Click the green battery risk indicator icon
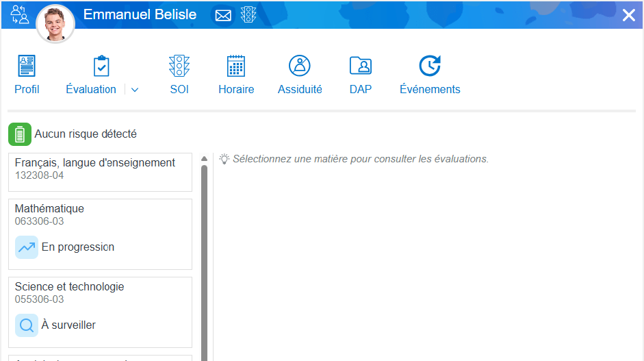The width and height of the screenshot is (644, 361). pos(20,134)
